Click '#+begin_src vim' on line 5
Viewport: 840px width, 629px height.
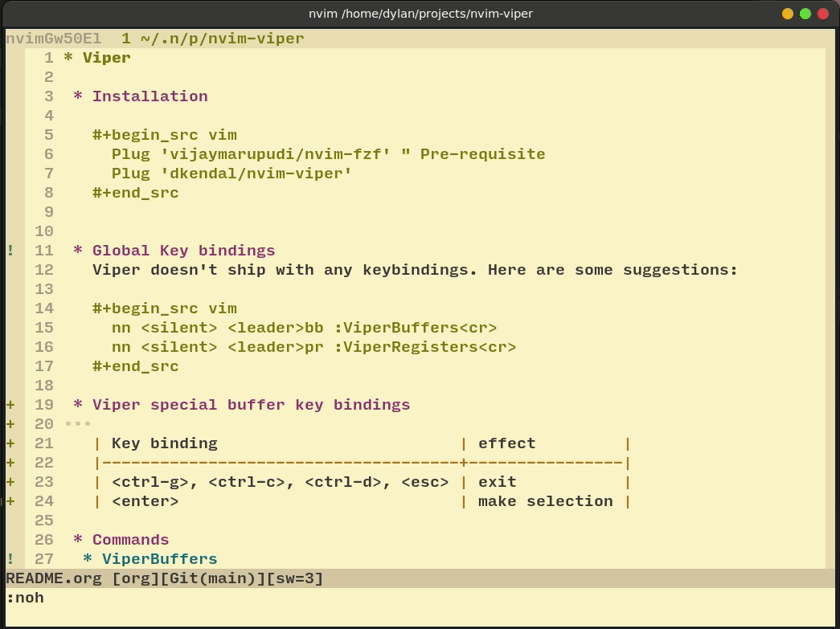(165, 135)
